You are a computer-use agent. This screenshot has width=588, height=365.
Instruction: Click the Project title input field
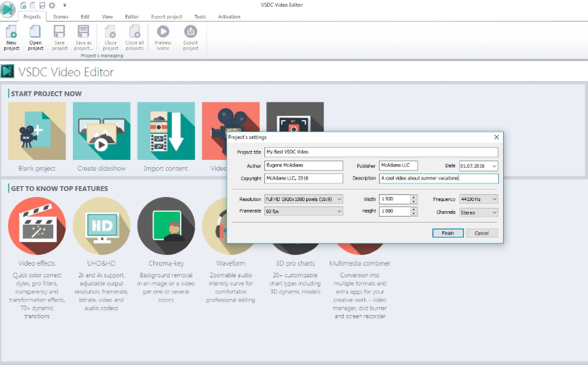381,152
